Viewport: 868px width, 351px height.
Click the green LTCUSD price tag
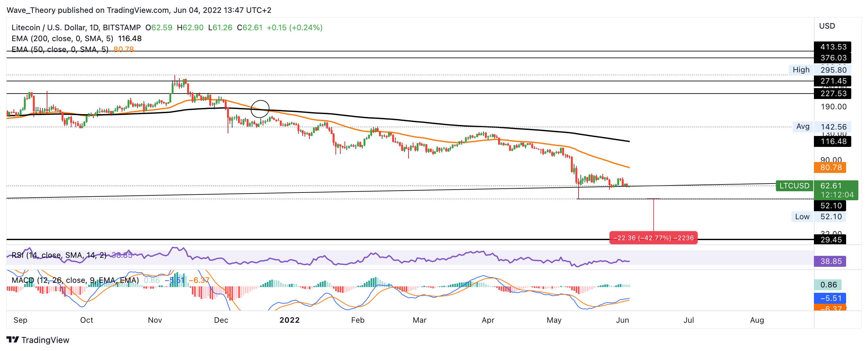(794, 186)
